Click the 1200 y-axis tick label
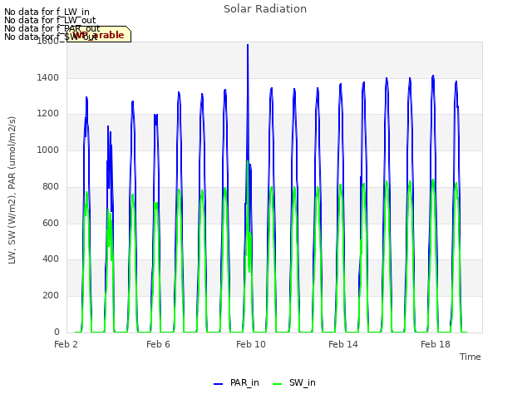 click(48, 114)
